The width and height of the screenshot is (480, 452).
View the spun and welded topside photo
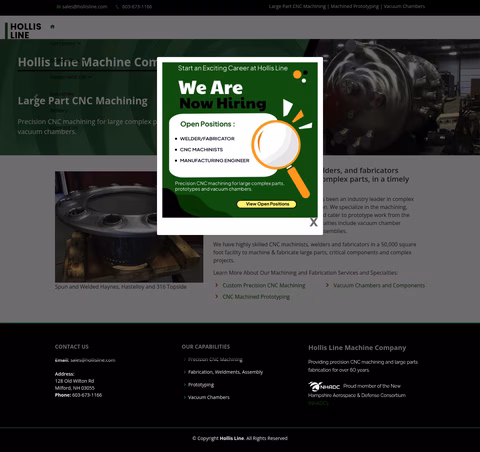(x=129, y=227)
